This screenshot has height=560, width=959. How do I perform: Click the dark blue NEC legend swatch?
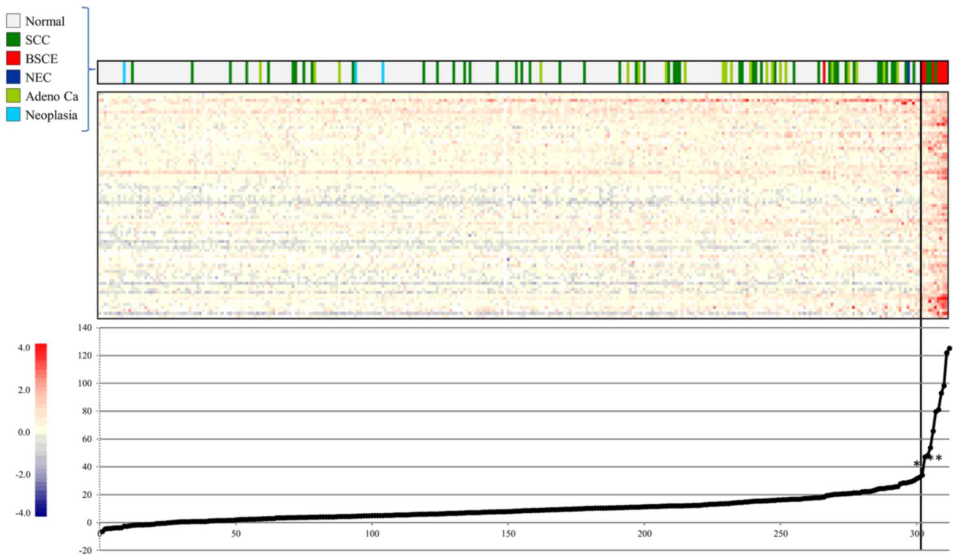[x=13, y=77]
